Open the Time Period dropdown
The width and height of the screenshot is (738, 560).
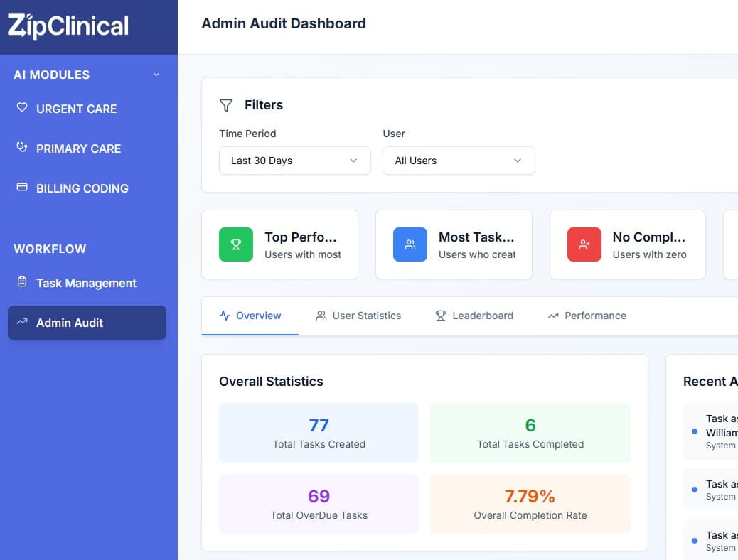294,161
